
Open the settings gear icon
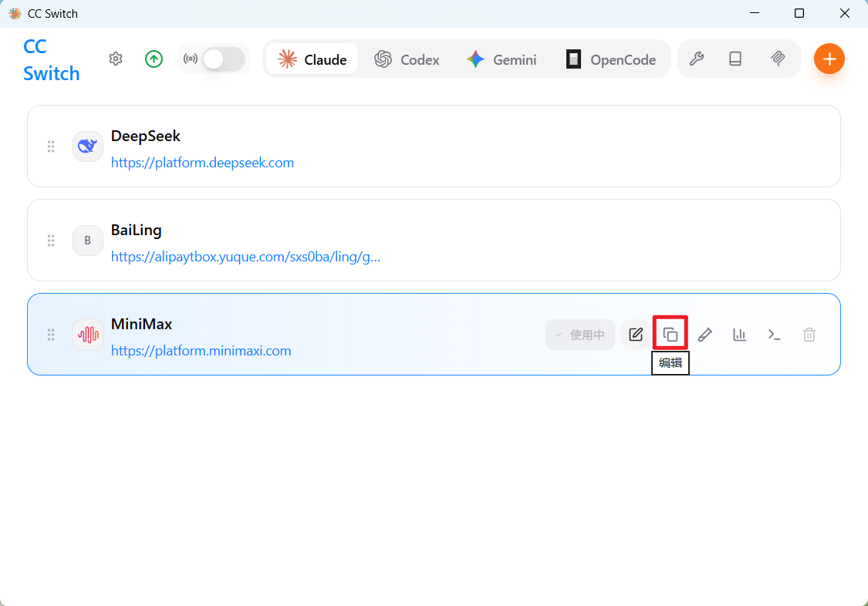point(116,59)
